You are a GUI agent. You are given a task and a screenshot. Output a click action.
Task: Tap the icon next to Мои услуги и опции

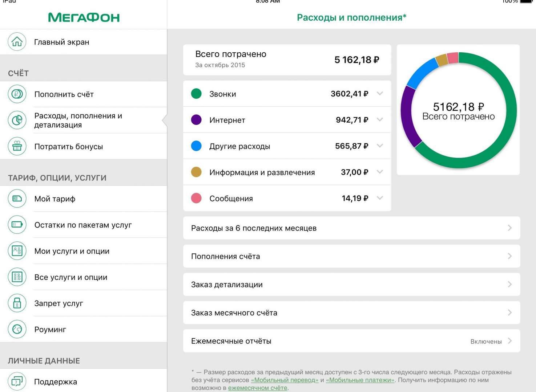coord(17,251)
